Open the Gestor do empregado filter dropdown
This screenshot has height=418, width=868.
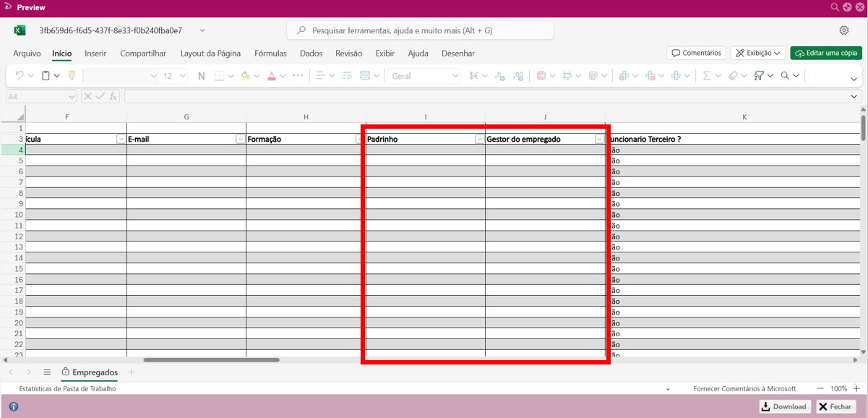tap(599, 139)
